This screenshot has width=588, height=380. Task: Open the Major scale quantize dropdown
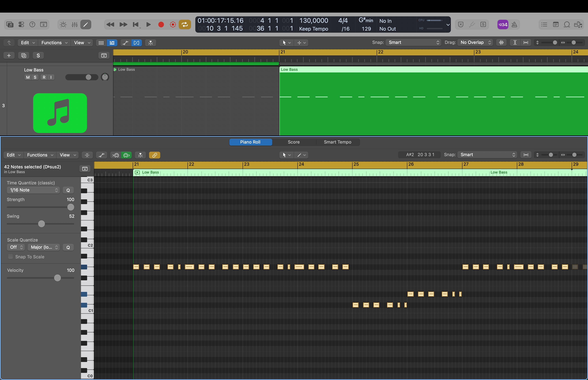click(x=43, y=247)
